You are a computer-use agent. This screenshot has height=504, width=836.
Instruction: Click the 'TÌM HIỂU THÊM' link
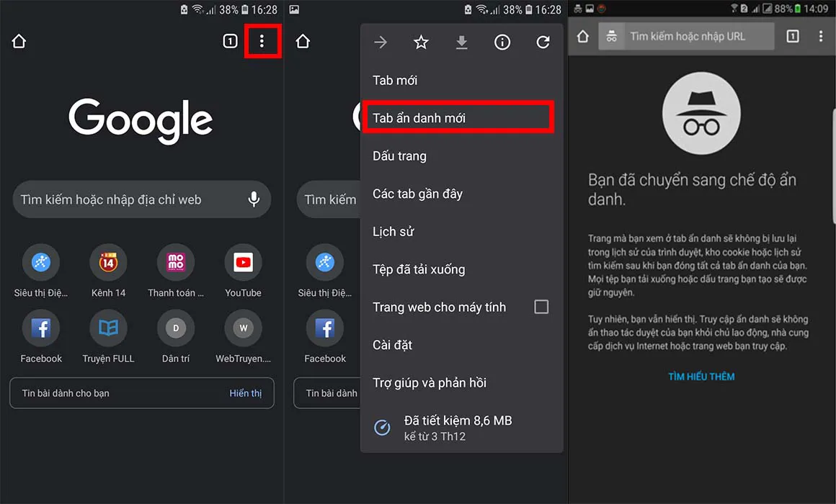click(x=701, y=377)
